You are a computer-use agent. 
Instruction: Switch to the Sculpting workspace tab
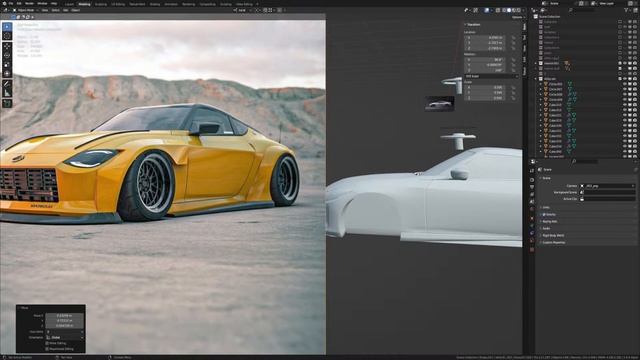(x=100, y=4)
